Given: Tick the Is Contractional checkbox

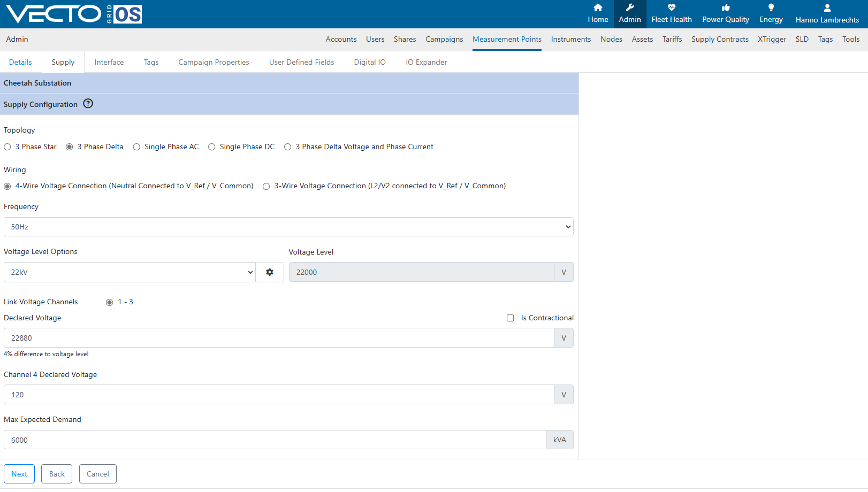Looking at the screenshot, I should tap(511, 318).
